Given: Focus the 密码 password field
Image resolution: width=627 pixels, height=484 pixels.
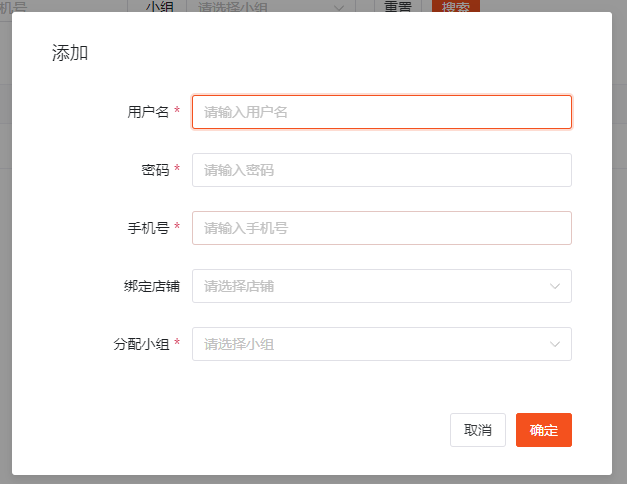Looking at the screenshot, I should click(381, 170).
